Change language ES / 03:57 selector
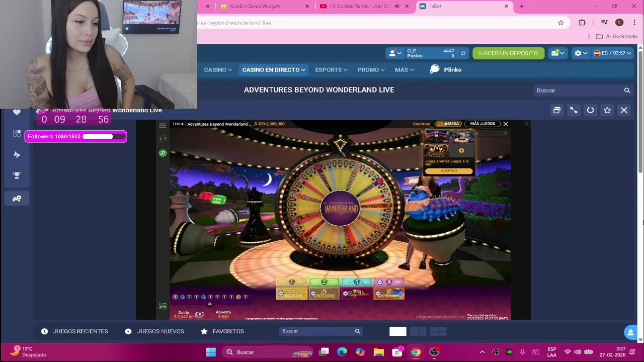 (x=612, y=53)
